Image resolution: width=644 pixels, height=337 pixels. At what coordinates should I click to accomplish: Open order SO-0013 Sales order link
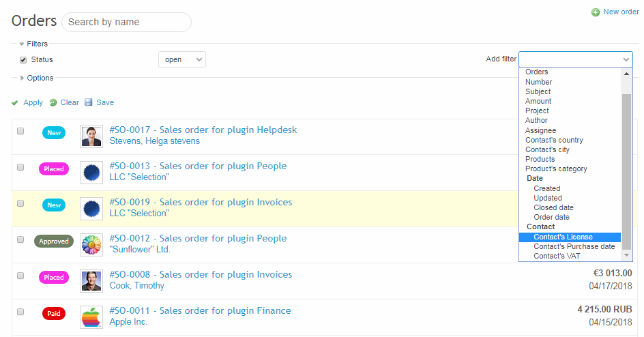(x=198, y=166)
